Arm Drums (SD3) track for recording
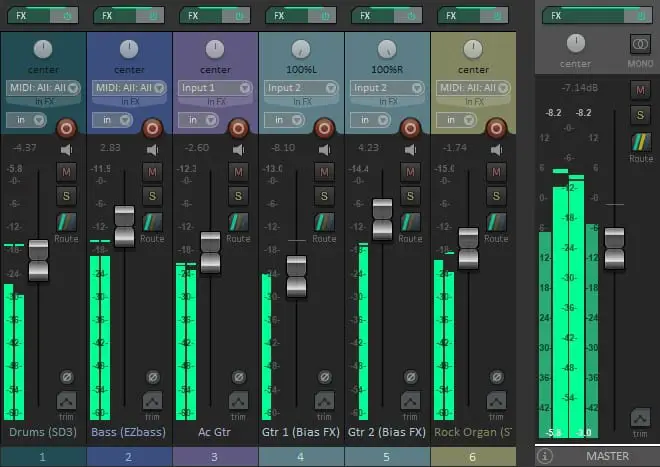 [67, 128]
